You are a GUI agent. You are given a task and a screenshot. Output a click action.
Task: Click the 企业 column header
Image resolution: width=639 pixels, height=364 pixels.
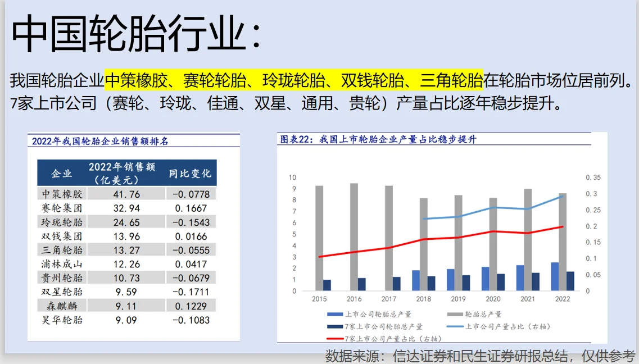pyautogui.click(x=62, y=174)
